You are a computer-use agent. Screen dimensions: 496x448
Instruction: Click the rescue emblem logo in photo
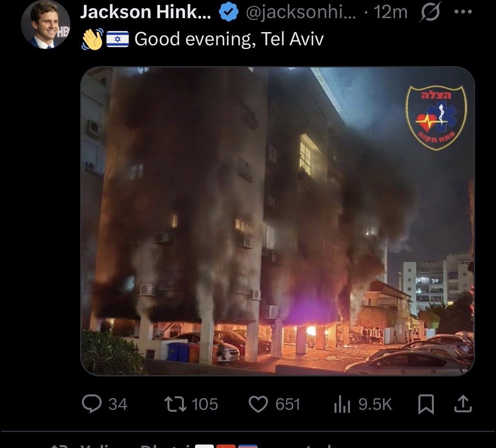436,118
